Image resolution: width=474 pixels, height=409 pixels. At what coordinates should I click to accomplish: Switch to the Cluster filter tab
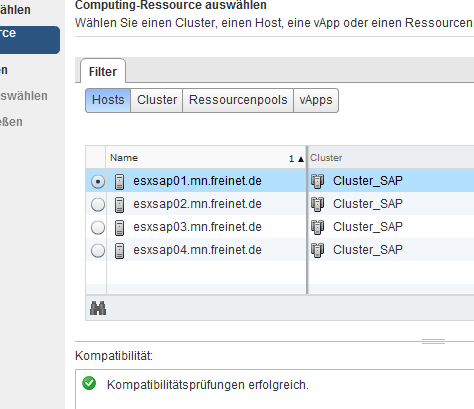point(157,100)
